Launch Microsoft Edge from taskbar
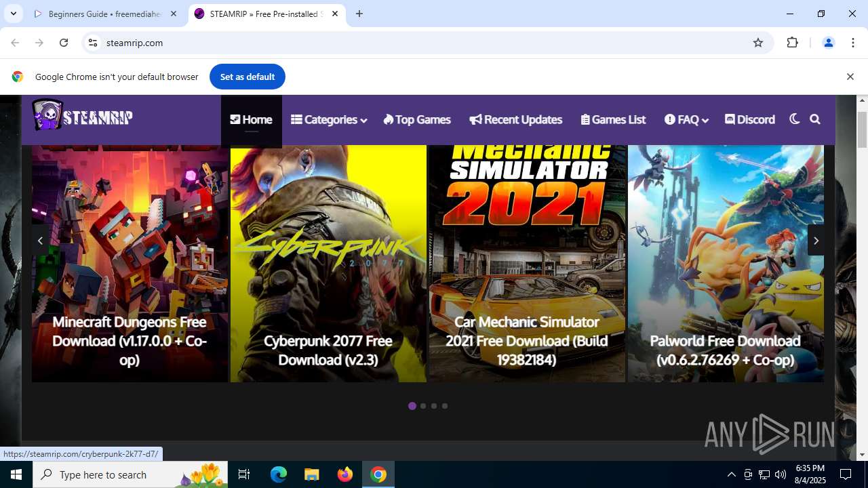Viewport: 868px width, 488px height. 279,474
